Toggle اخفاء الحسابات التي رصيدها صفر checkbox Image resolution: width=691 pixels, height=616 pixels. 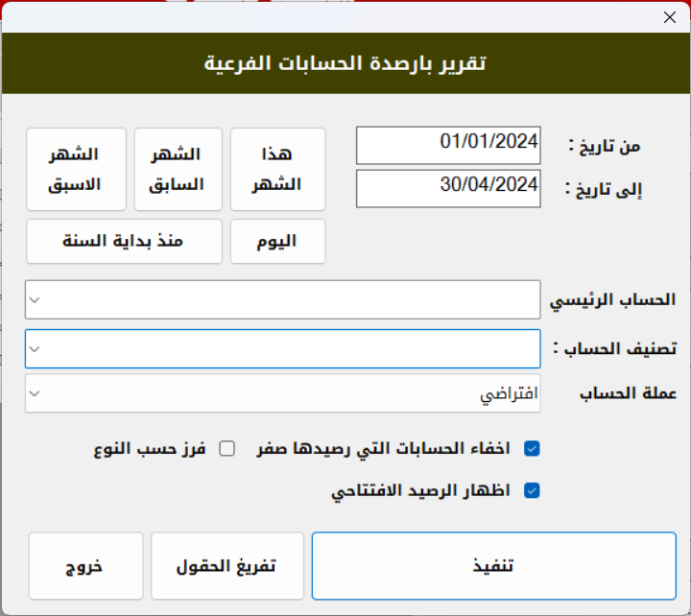click(532, 448)
